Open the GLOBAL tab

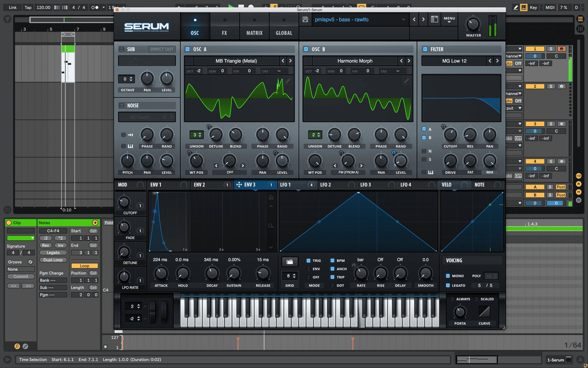(284, 26)
